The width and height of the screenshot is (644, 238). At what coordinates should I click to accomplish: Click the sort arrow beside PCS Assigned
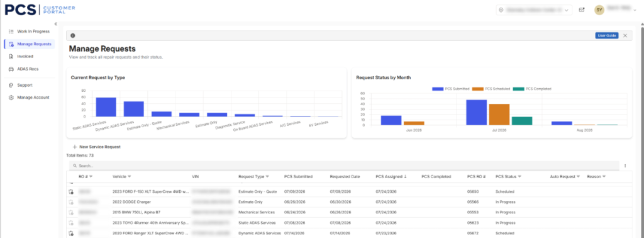[x=406, y=177]
